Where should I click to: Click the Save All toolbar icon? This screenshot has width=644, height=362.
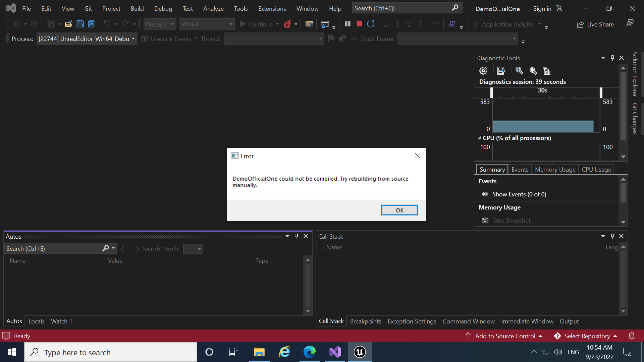pyautogui.click(x=91, y=24)
